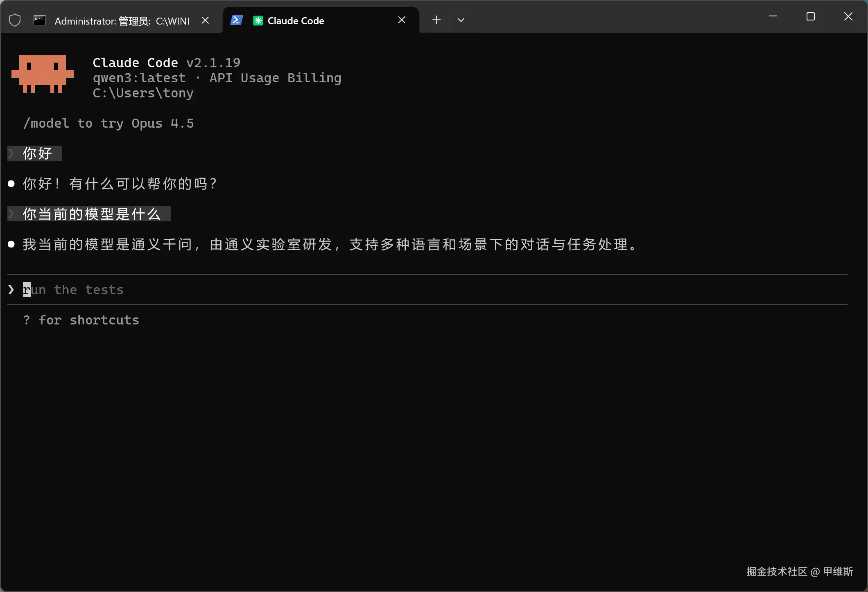Image resolution: width=868 pixels, height=592 pixels.
Task: Click the qwen3:latest model label
Action: 139,78
